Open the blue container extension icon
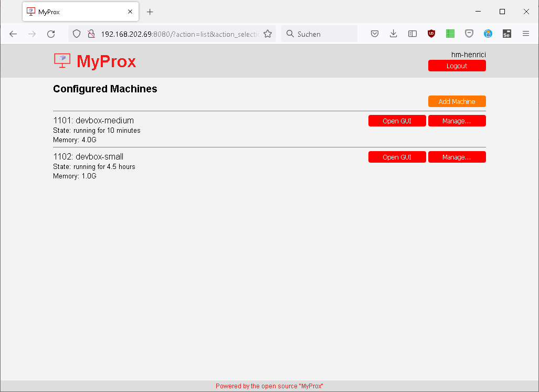 point(488,33)
